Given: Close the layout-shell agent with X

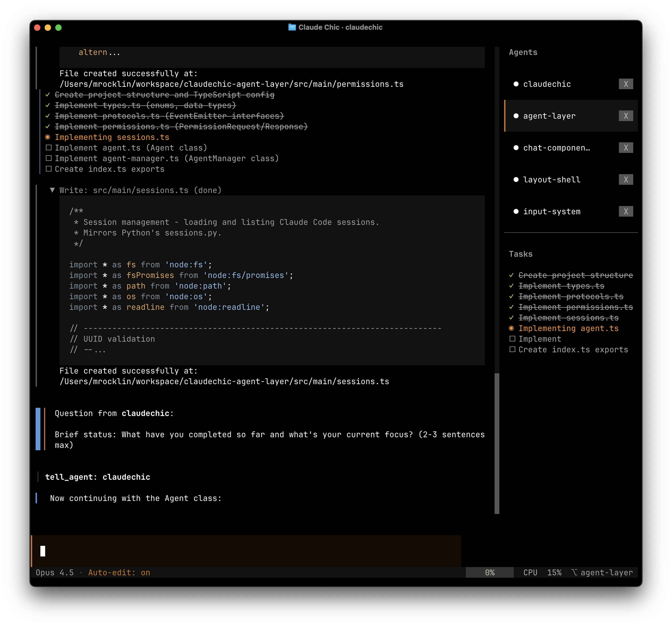Looking at the screenshot, I should (626, 179).
